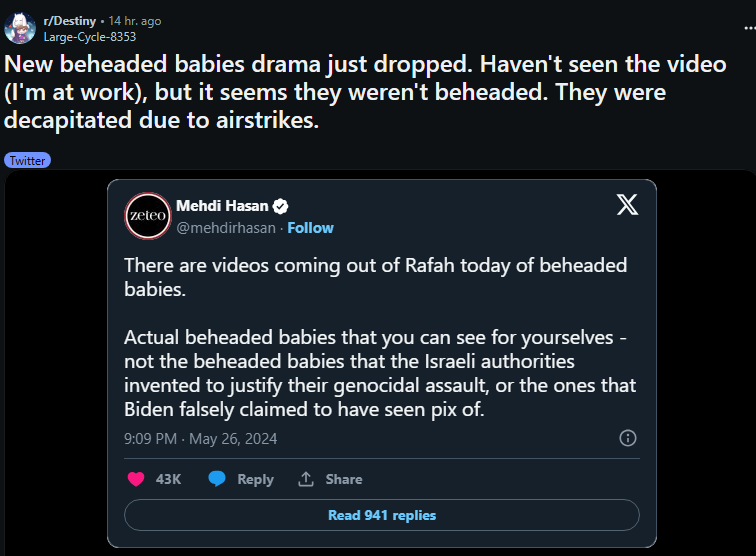The image size is (756, 556).
Task: Open the 43K likes count
Action: tap(168, 479)
